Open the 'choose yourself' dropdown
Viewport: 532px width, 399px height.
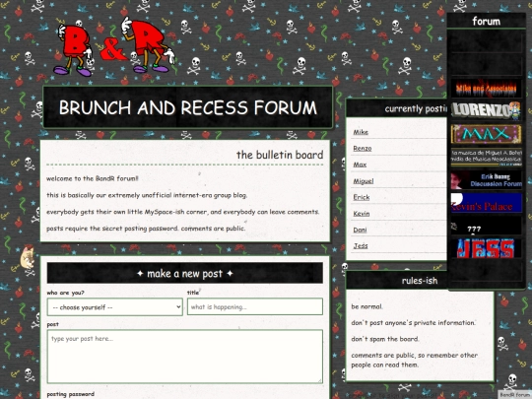[x=115, y=307]
